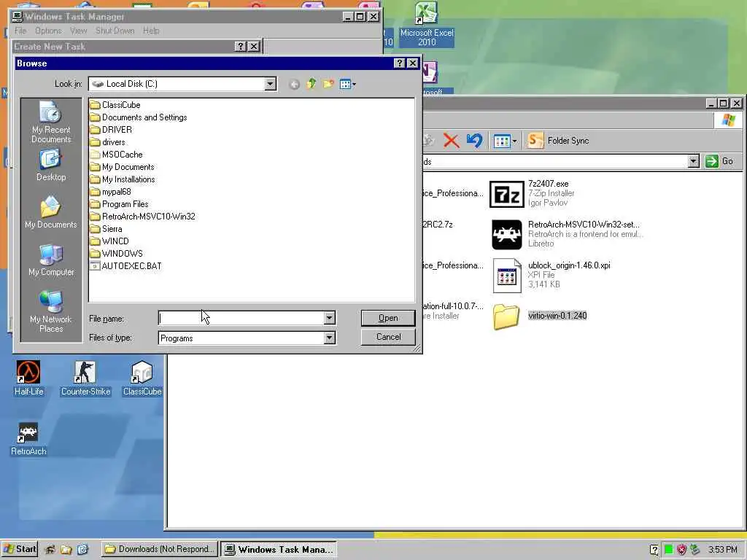Open the View Menu icon in Browse dialog
The image size is (747, 560).
point(348,85)
